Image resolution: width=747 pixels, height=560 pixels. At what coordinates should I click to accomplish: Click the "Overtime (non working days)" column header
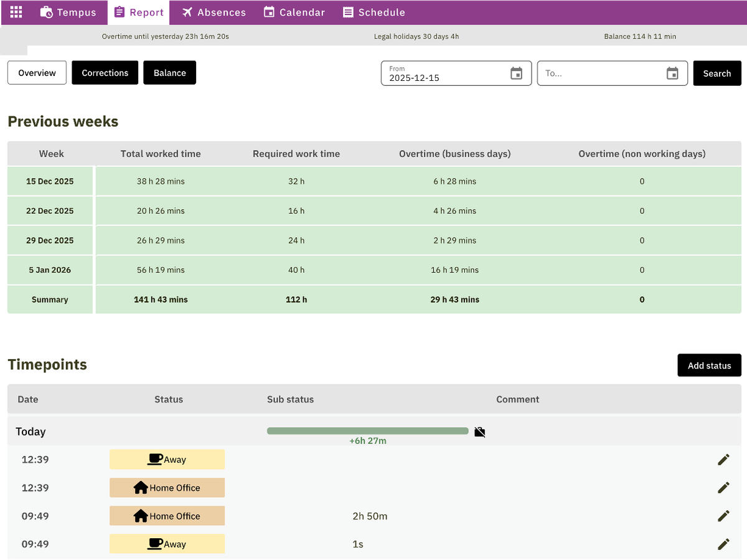[642, 154]
